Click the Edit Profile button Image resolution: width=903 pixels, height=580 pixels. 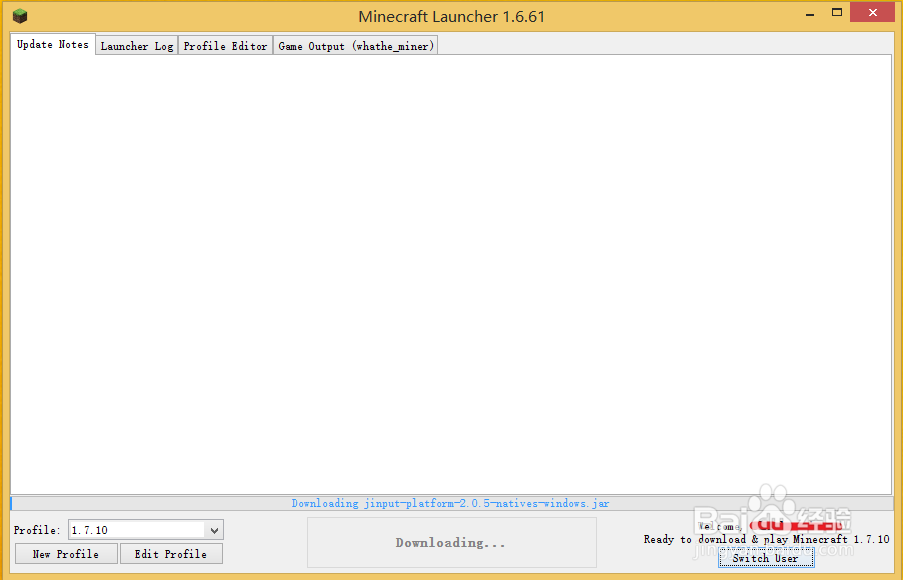(x=171, y=554)
